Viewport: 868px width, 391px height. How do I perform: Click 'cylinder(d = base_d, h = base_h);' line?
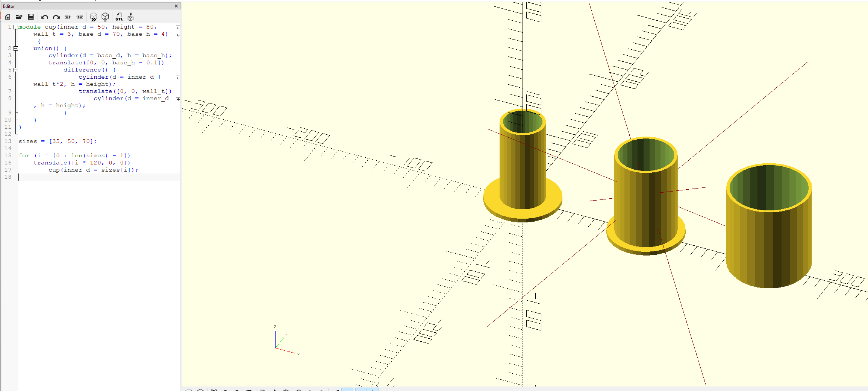click(x=110, y=55)
